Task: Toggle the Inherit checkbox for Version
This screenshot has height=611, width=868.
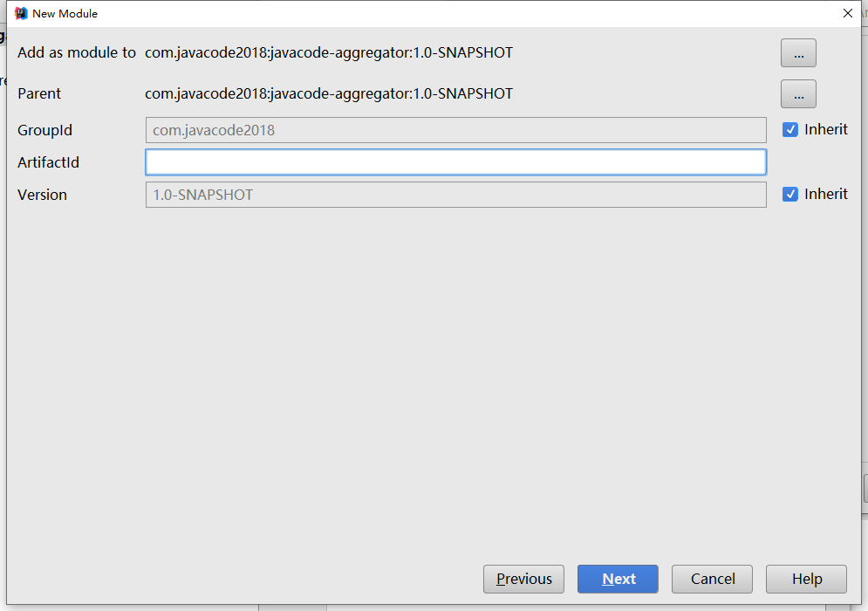Action: point(790,195)
